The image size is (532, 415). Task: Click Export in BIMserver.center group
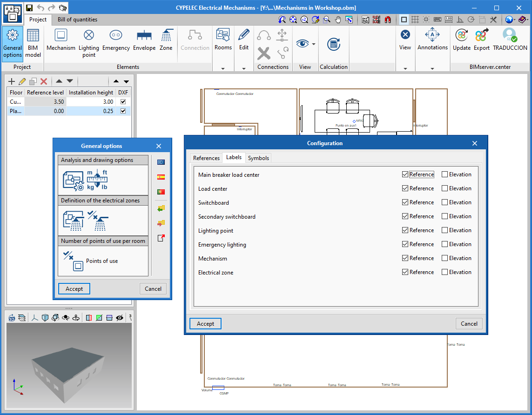coord(481,40)
